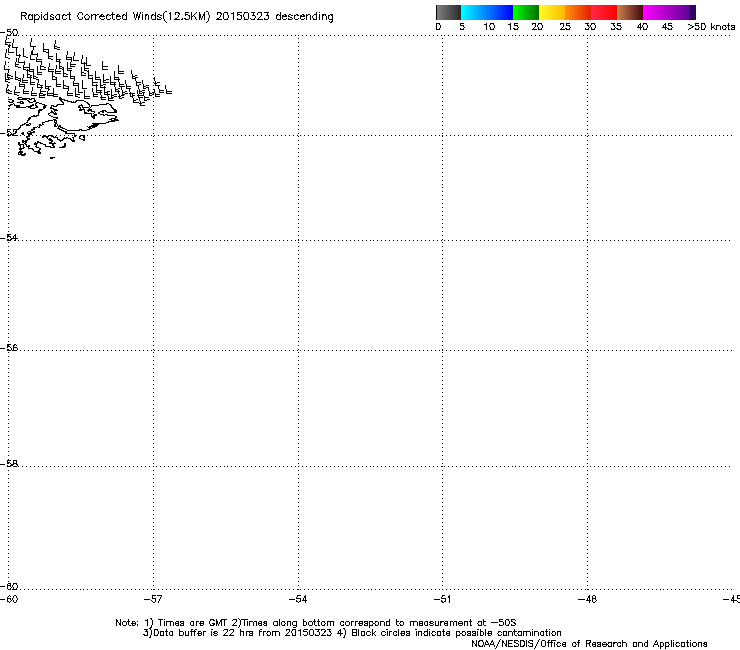Click the yellow 20-25 knots color segment
Viewport: 740px width, 650px height.
pos(552,12)
